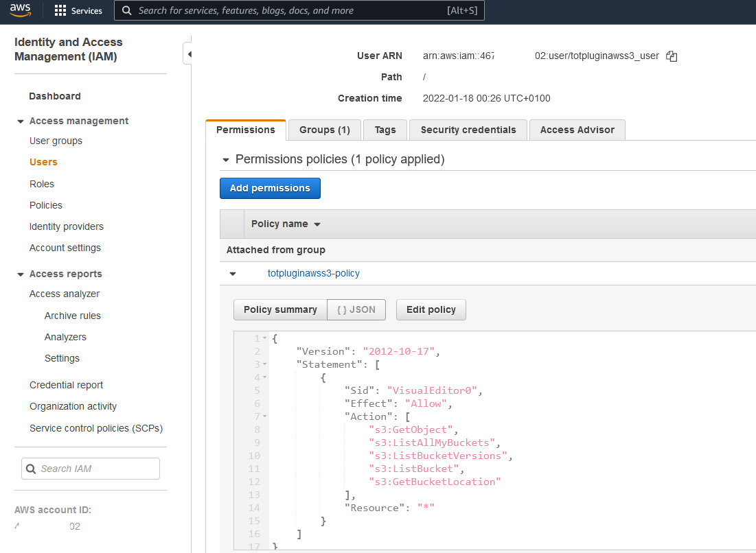The height and width of the screenshot is (553, 756).
Task: Collapse the Access management nav section
Action: point(20,121)
